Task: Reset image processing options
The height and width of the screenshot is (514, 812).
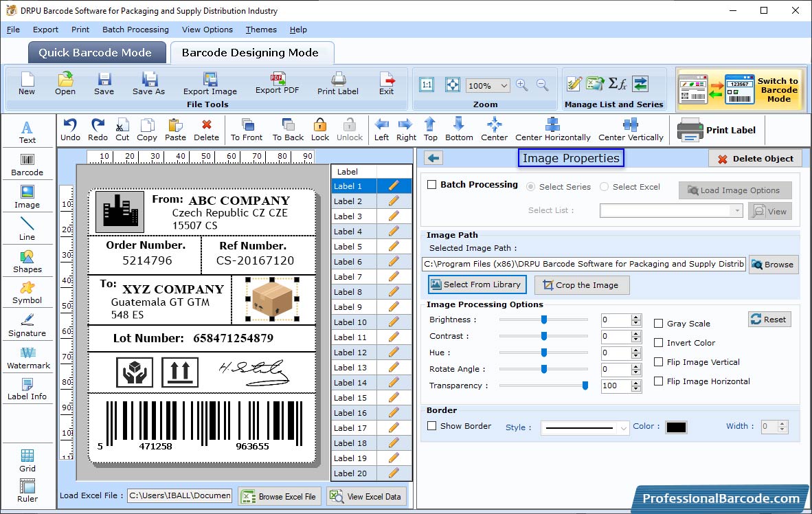Action: 769,319
